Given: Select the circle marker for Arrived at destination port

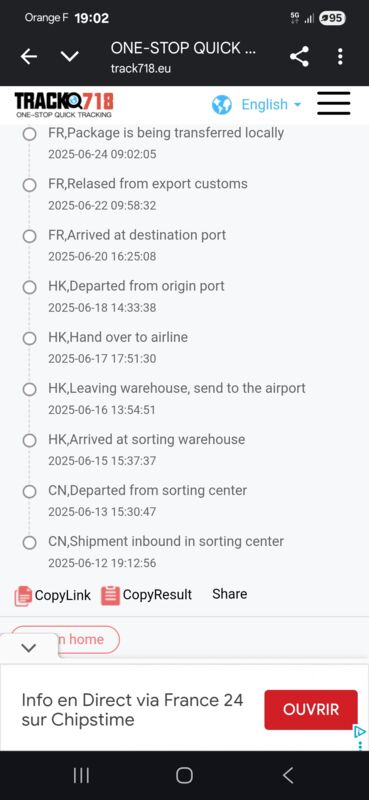Looking at the screenshot, I should 30,236.
